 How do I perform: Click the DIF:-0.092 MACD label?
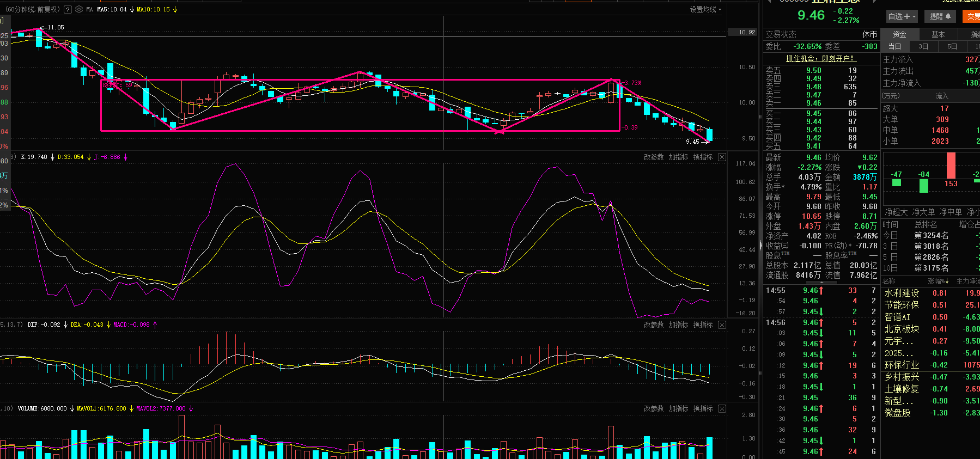[x=44, y=325]
